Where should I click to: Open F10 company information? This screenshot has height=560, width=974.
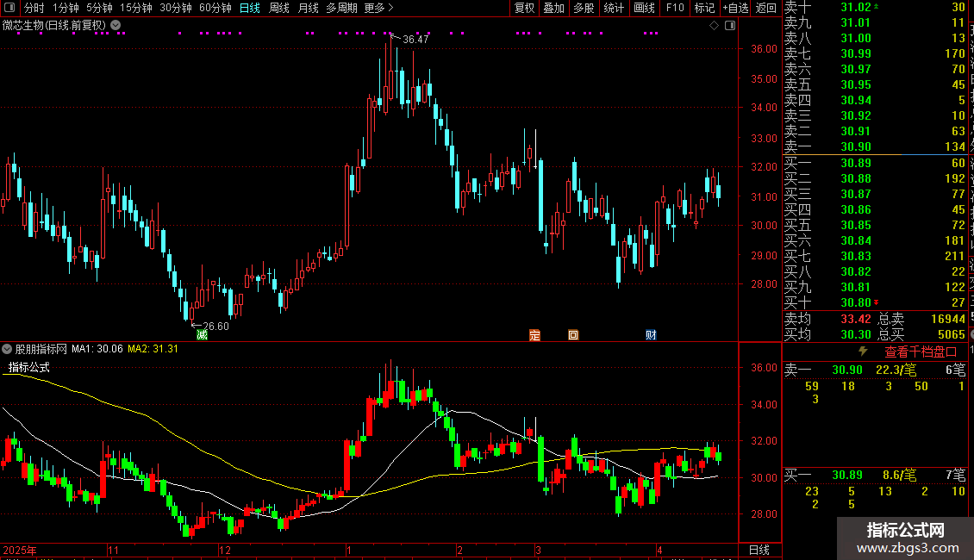click(675, 8)
